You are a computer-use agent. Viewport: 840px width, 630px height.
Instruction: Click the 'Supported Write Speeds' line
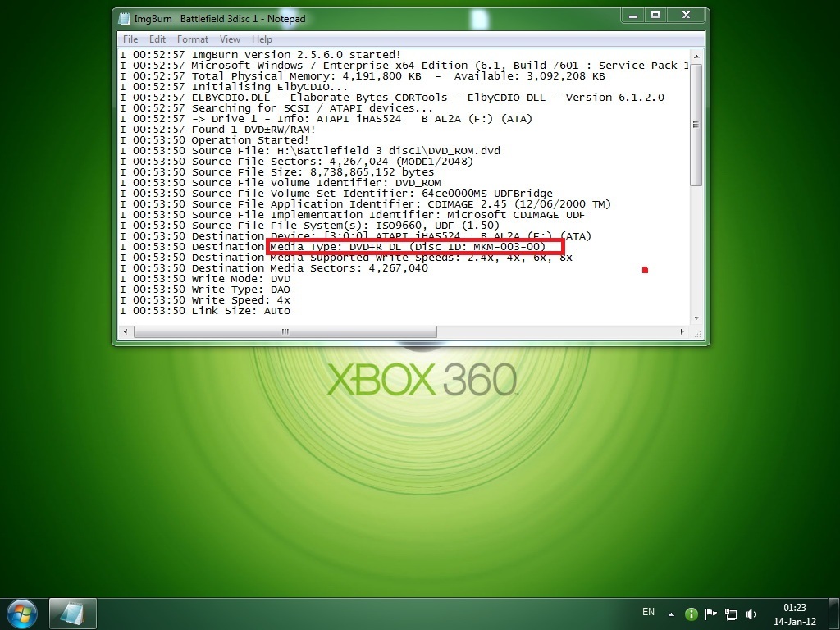(x=346, y=258)
